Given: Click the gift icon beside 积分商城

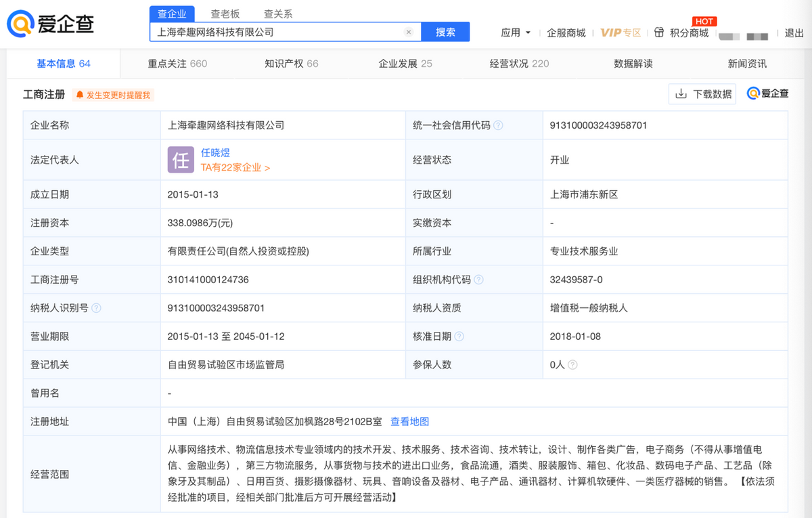Looking at the screenshot, I should pos(658,32).
